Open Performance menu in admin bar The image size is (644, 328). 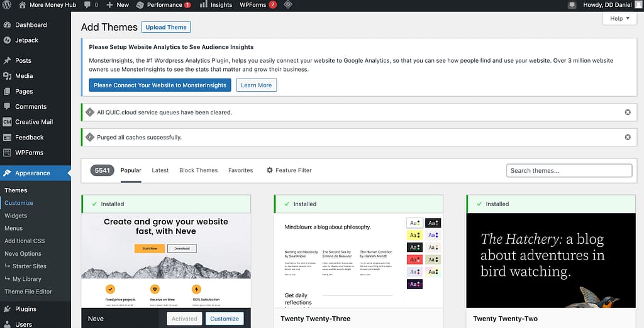click(x=164, y=5)
